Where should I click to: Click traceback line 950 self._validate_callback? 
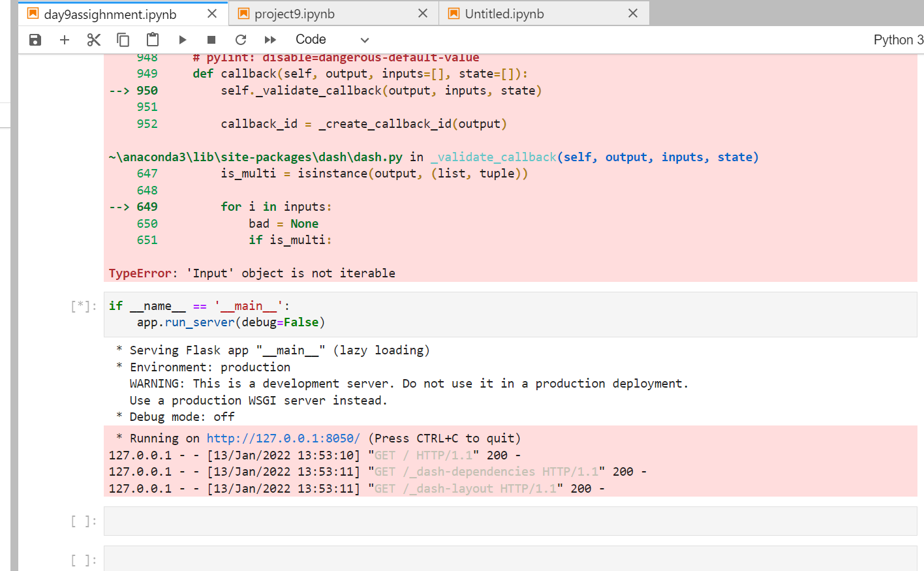coord(325,91)
